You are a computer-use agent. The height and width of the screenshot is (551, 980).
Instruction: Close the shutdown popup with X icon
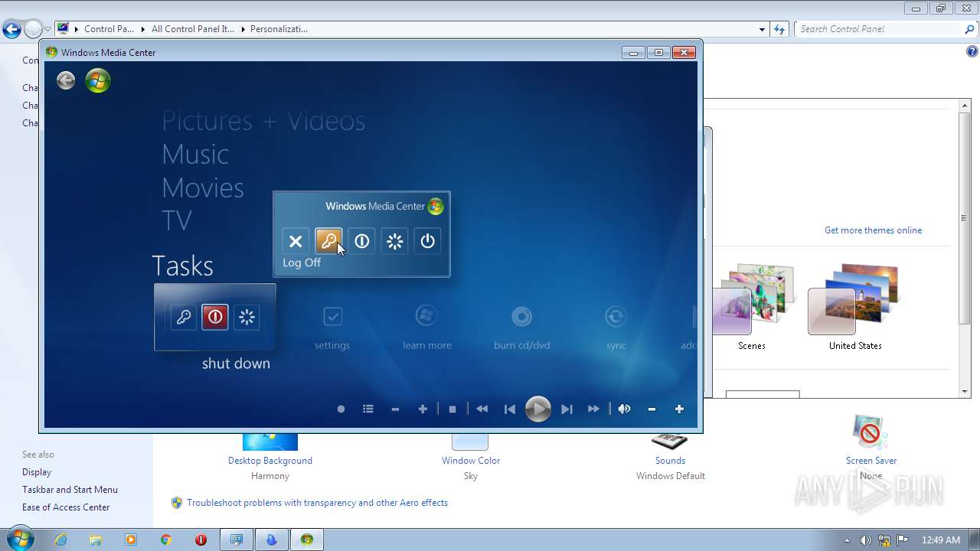click(296, 241)
